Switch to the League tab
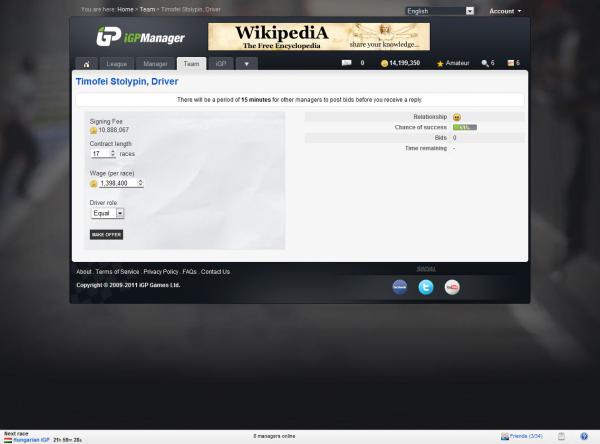This screenshot has width=600, height=444. coord(117,63)
